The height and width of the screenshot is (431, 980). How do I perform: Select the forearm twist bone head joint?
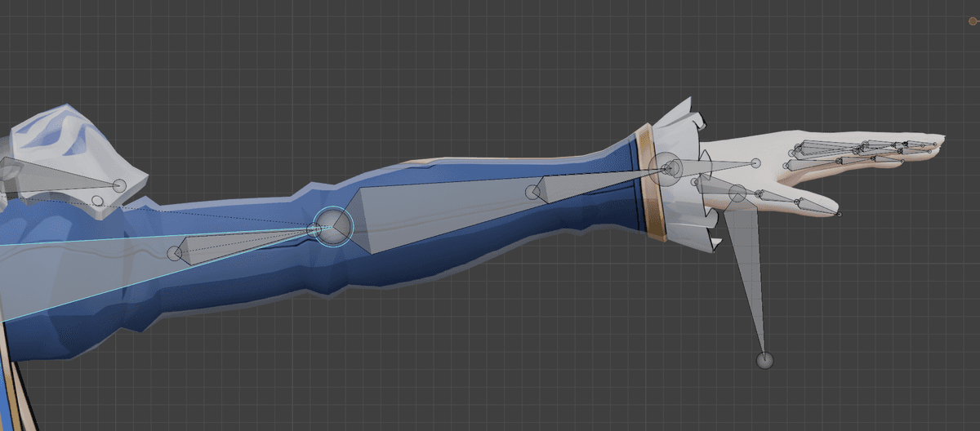point(532,193)
